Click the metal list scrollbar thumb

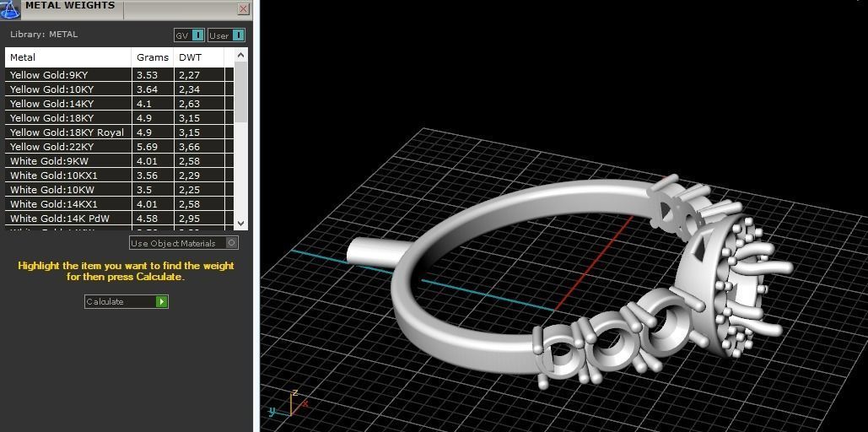(x=240, y=92)
